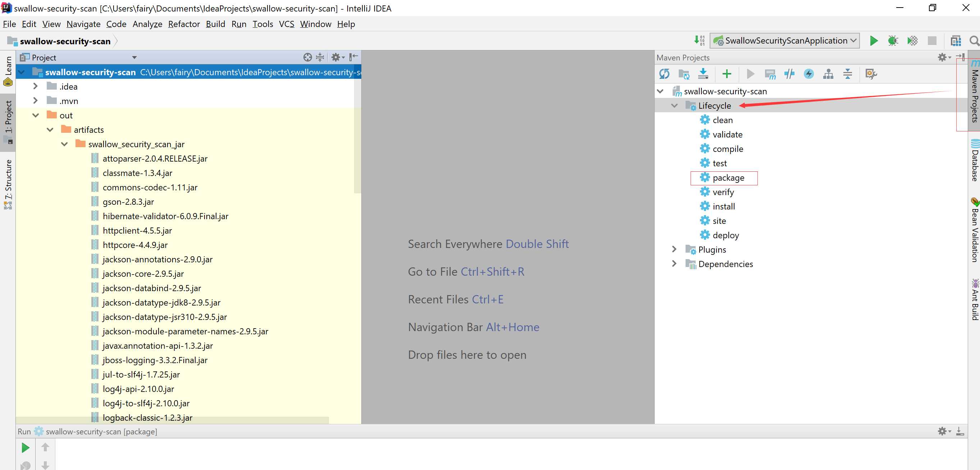Image resolution: width=980 pixels, height=470 pixels.
Task: Collapse the swallow-security-scan root in Project tree
Action: (x=21, y=72)
